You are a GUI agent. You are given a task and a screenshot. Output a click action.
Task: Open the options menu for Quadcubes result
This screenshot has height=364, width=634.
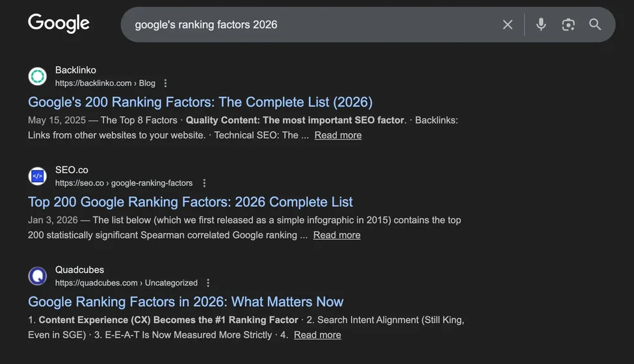coord(208,283)
